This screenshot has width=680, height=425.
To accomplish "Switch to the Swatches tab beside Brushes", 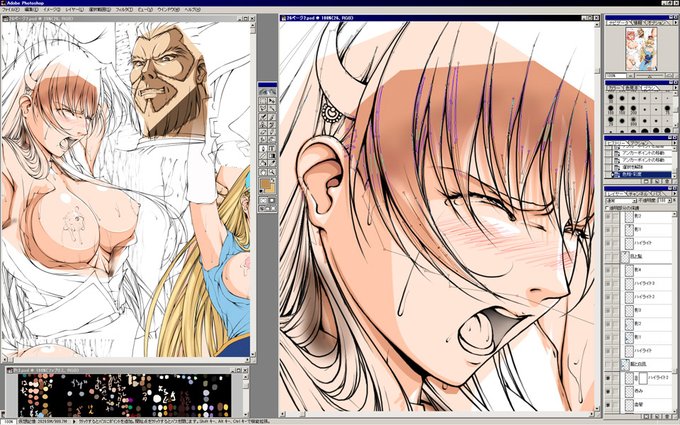I will click(x=632, y=88).
